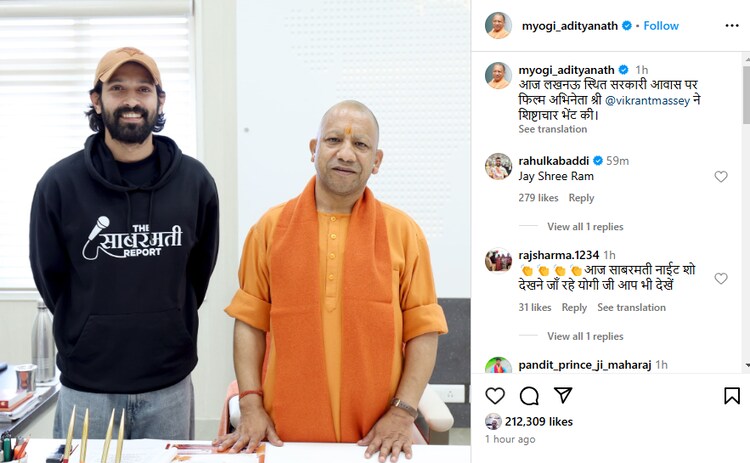The height and width of the screenshot is (463, 750).
Task: Like the post with the heart icon
Action: 495,396
